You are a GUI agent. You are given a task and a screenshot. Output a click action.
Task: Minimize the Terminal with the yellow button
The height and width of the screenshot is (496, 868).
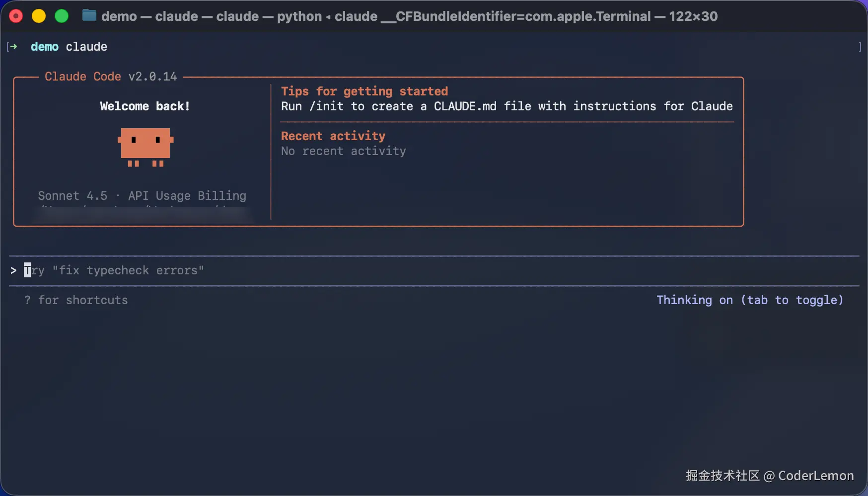coord(39,16)
